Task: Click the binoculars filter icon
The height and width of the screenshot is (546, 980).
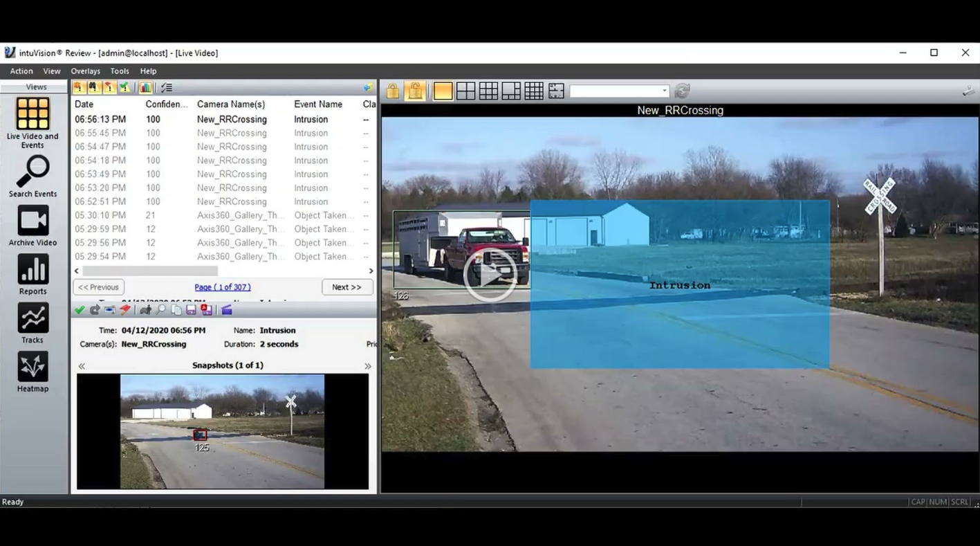Action: (x=93, y=87)
